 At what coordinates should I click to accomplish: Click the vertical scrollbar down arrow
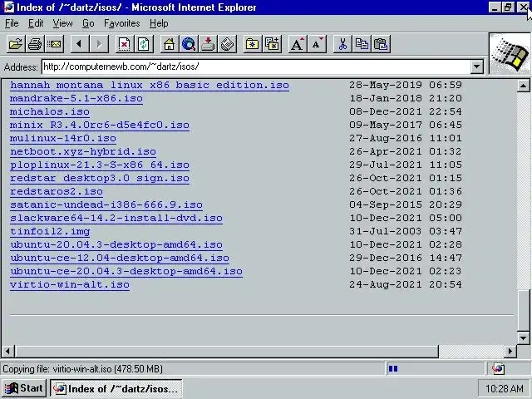(523, 338)
